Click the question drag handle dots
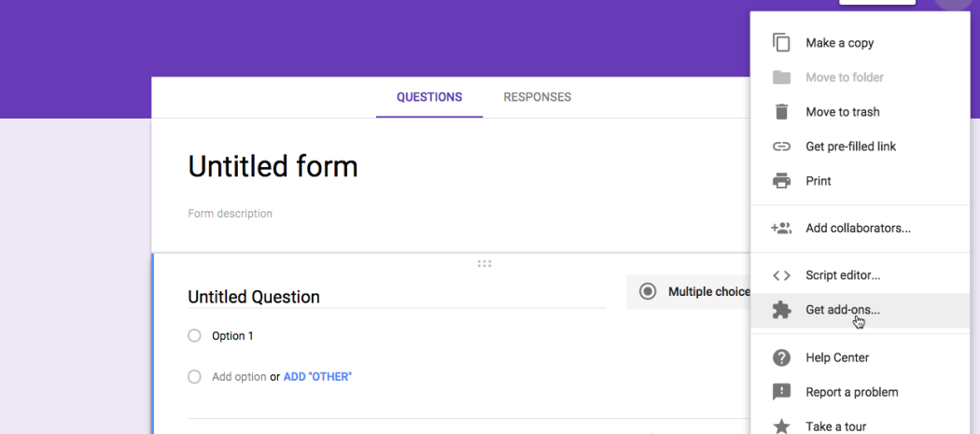The height and width of the screenshot is (434, 980). [x=484, y=264]
